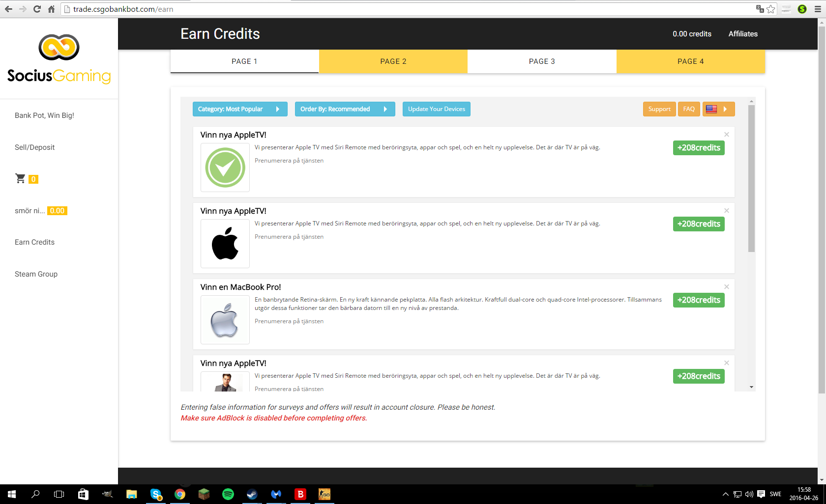Go back using the browser back arrow
The width and height of the screenshot is (826, 504).
[x=8, y=9]
